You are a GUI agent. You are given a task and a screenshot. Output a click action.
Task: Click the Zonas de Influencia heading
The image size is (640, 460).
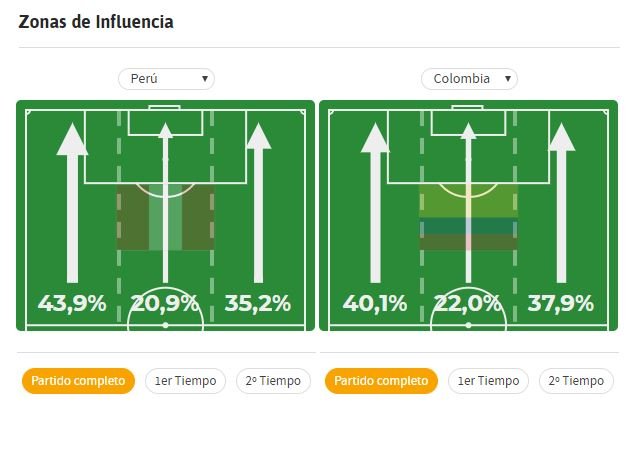(x=96, y=22)
